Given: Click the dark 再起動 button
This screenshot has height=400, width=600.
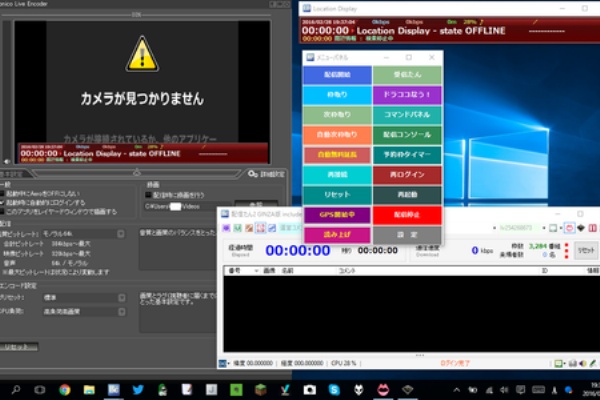Looking at the screenshot, I should coord(407,195).
